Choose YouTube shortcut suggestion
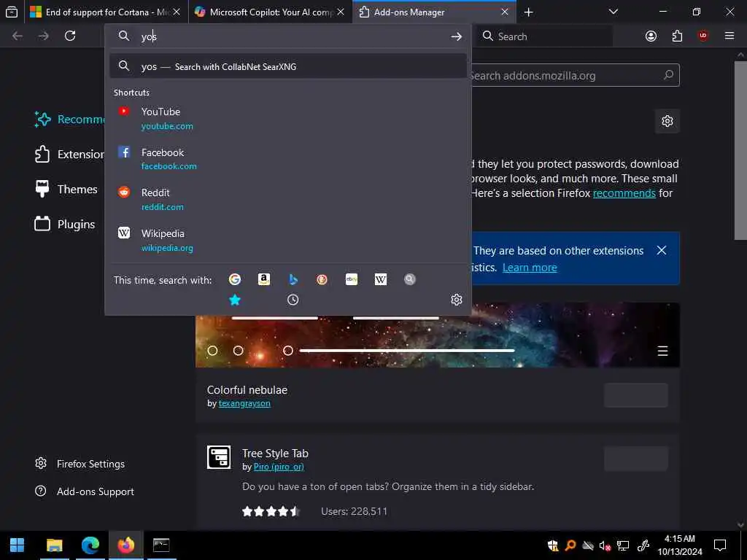Image resolution: width=747 pixels, height=560 pixels. (x=287, y=118)
